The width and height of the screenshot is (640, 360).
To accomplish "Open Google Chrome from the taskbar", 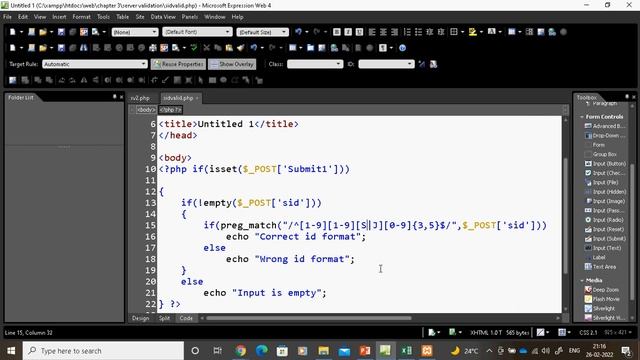I will (240, 351).
